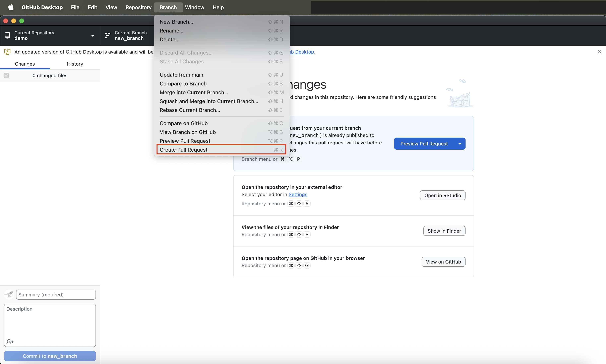Dismiss the update banner with X
This screenshot has height=364, width=606.
coord(599,52)
